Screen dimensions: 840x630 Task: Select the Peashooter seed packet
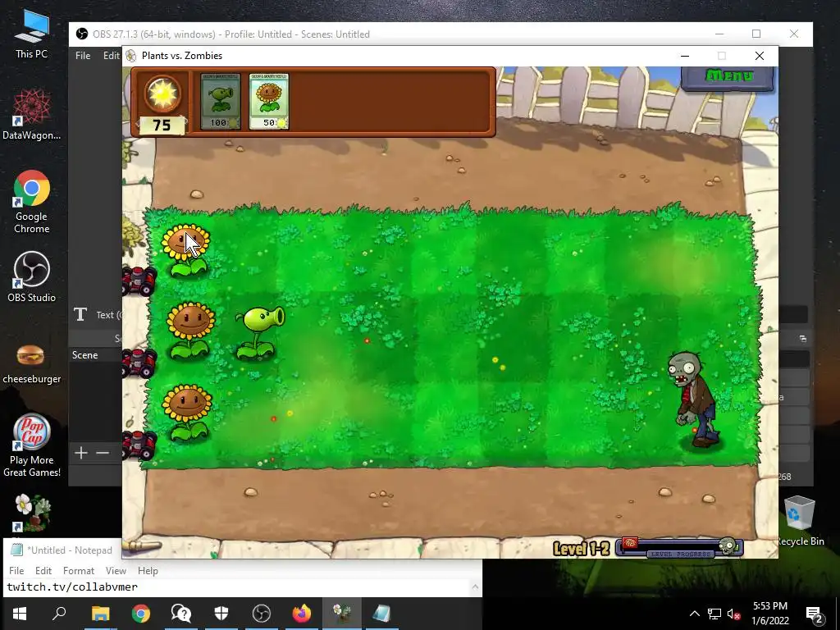coord(220,101)
